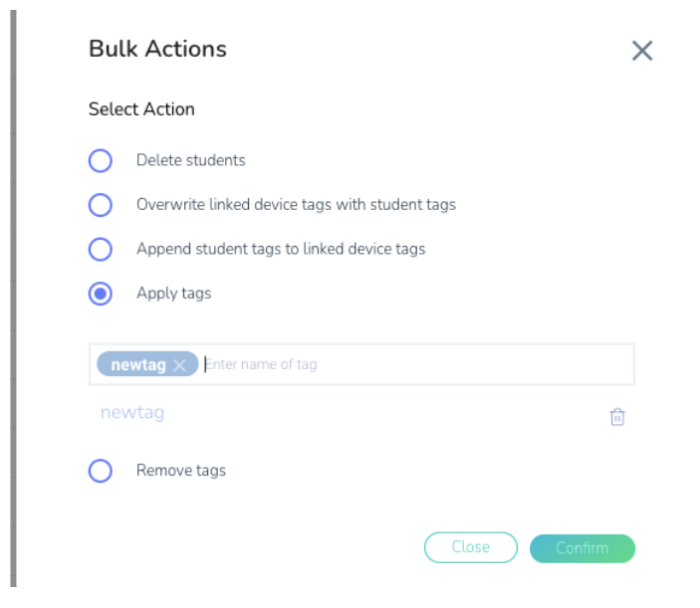Click the 'Apply tags' label text

tap(173, 294)
